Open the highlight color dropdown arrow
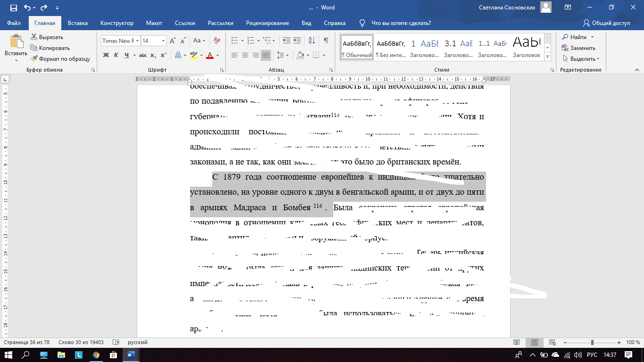Screen dimensions: 644x362 tap(200, 55)
